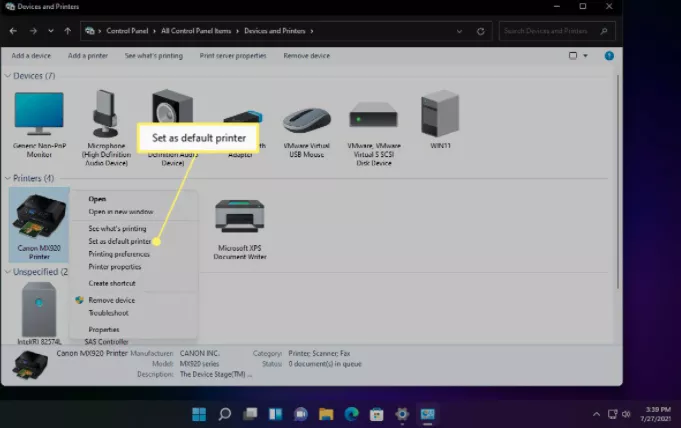Select the Generic Non-PnP Monitor device

click(x=39, y=125)
